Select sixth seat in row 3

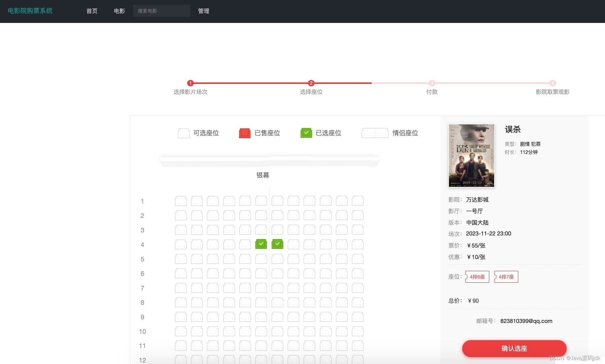tap(261, 230)
